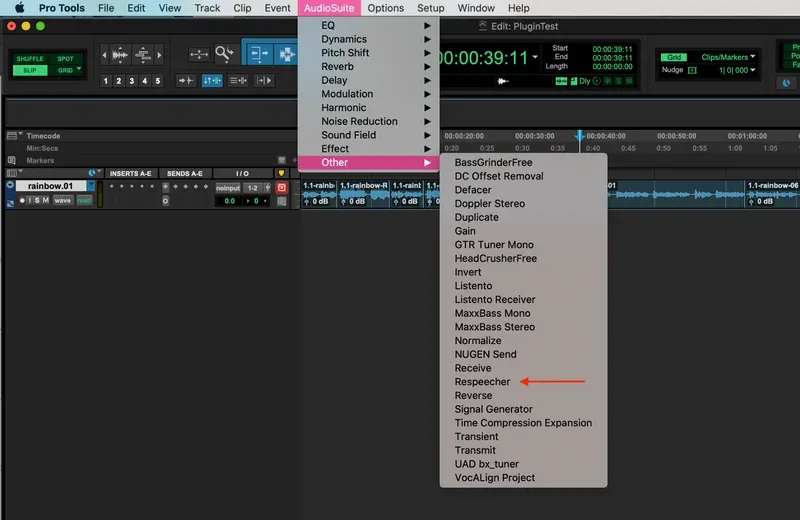Expand the Reverb submenu in AudioSuite
This screenshot has height=520, width=800.
pos(368,67)
